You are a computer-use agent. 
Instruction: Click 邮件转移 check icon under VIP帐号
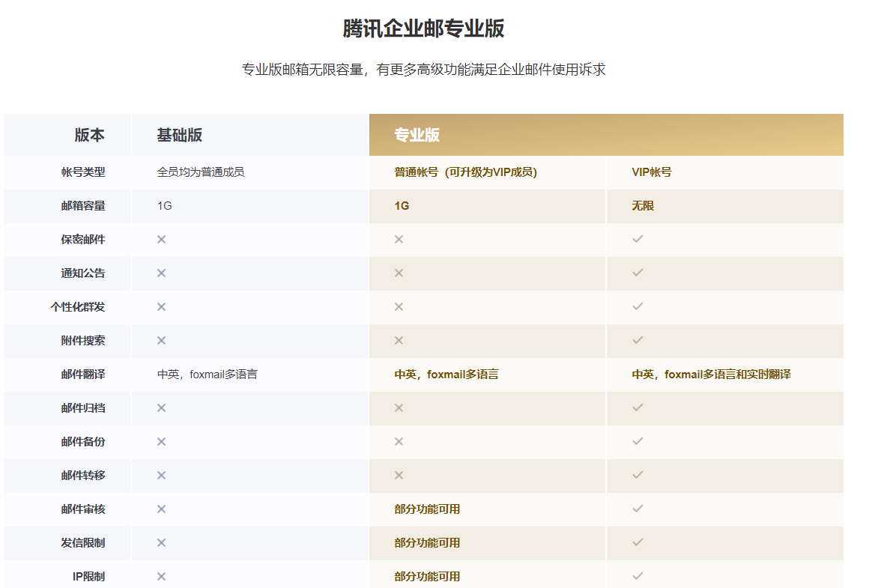638,475
